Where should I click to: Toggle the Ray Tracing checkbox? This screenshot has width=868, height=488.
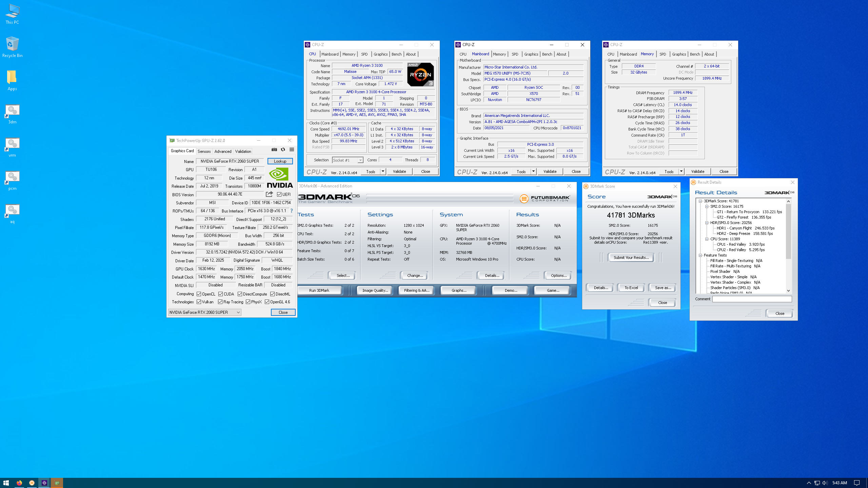(220, 302)
